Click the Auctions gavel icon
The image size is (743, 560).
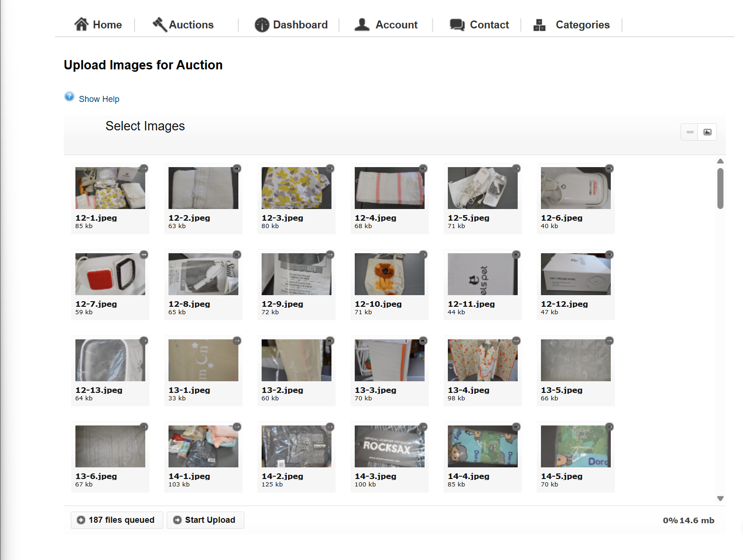[x=160, y=24]
